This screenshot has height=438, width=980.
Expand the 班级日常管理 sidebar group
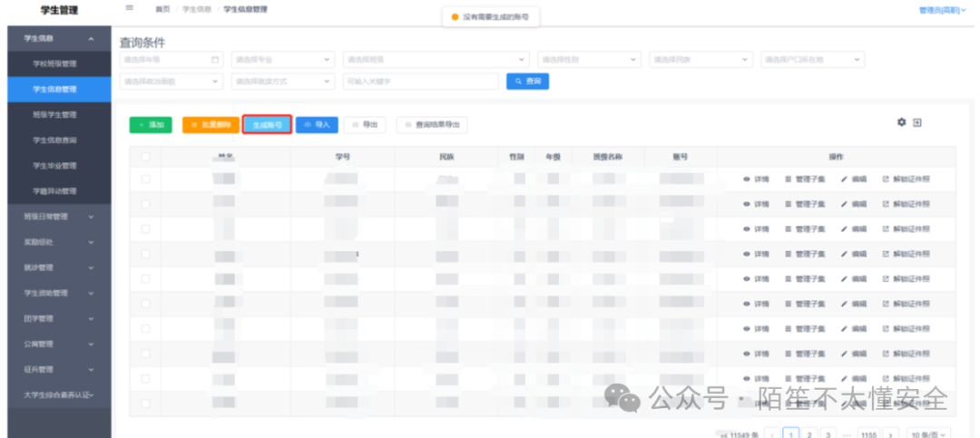pos(59,217)
